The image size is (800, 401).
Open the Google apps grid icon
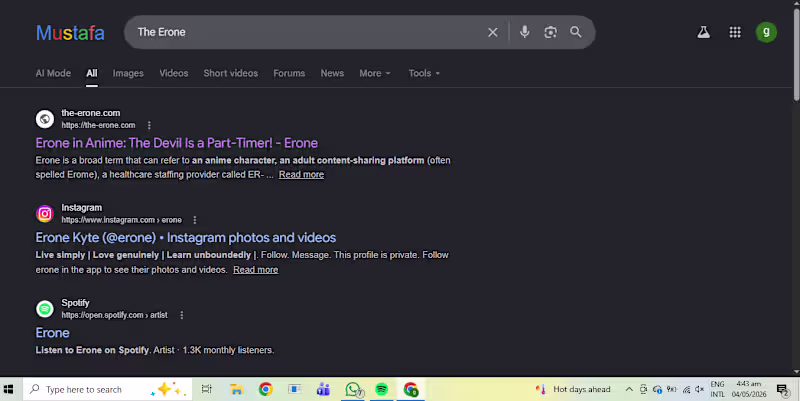tap(735, 32)
